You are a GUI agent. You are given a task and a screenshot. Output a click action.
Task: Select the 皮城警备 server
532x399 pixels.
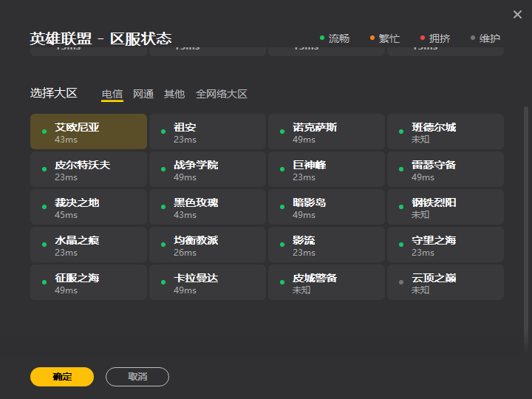point(327,282)
